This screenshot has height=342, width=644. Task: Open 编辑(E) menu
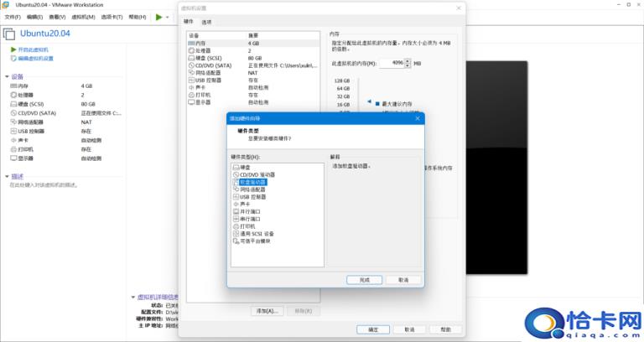point(34,17)
